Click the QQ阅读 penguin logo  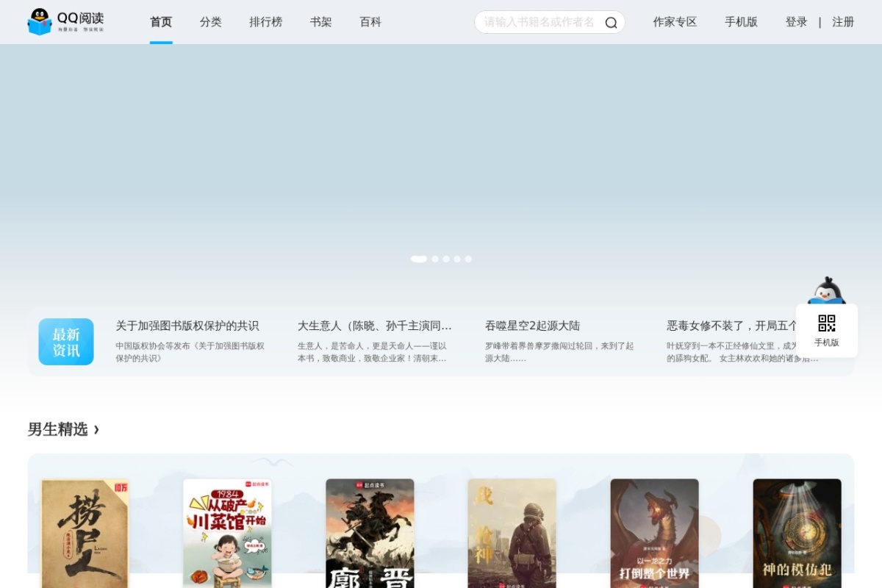point(65,22)
